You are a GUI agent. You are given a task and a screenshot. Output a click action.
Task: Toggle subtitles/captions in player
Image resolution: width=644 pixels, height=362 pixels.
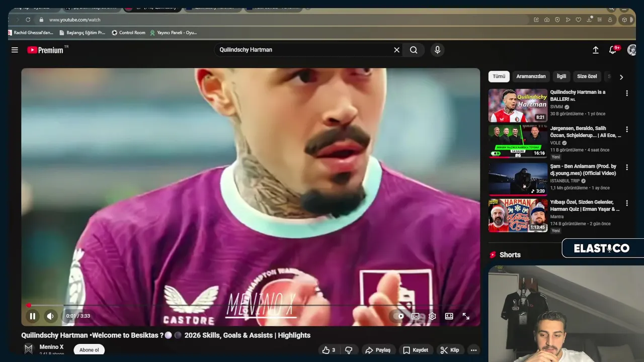pyautogui.click(x=416, y=316)
